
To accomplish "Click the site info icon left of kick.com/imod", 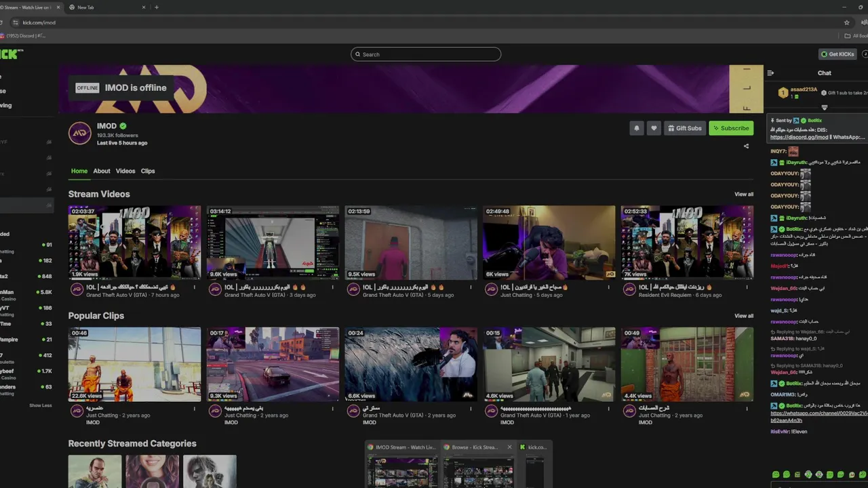I will pyautogui.click(x=16, y=22).
